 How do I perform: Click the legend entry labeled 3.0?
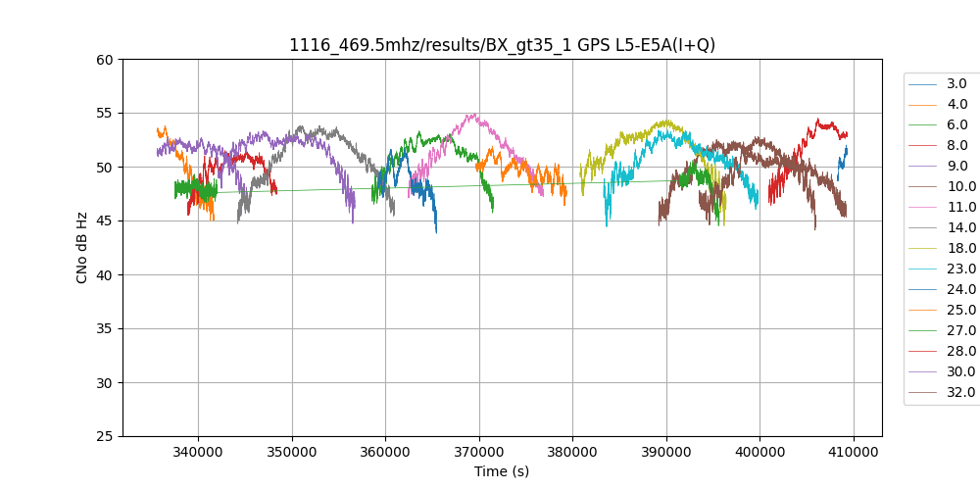(956, 84)
